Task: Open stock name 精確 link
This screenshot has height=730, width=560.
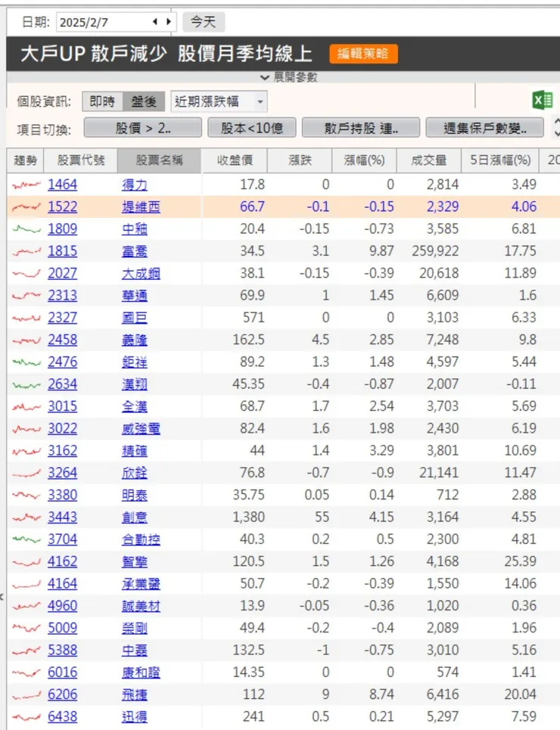Action: [x=135, y=451]
